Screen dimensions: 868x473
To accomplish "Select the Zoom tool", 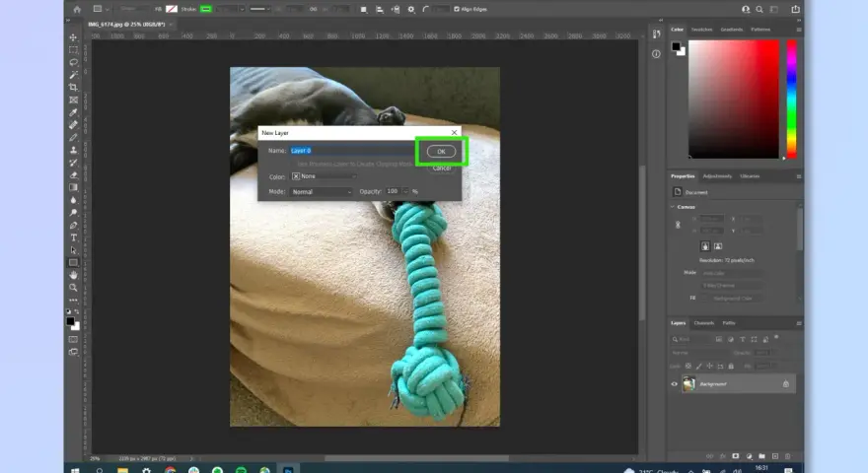I will click(73, 288).
